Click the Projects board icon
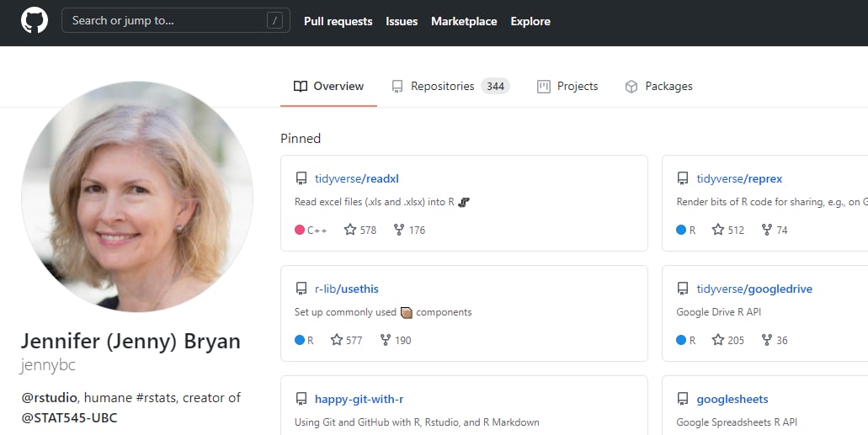Viewport: 868px width, 435px height. pos(544,87)
